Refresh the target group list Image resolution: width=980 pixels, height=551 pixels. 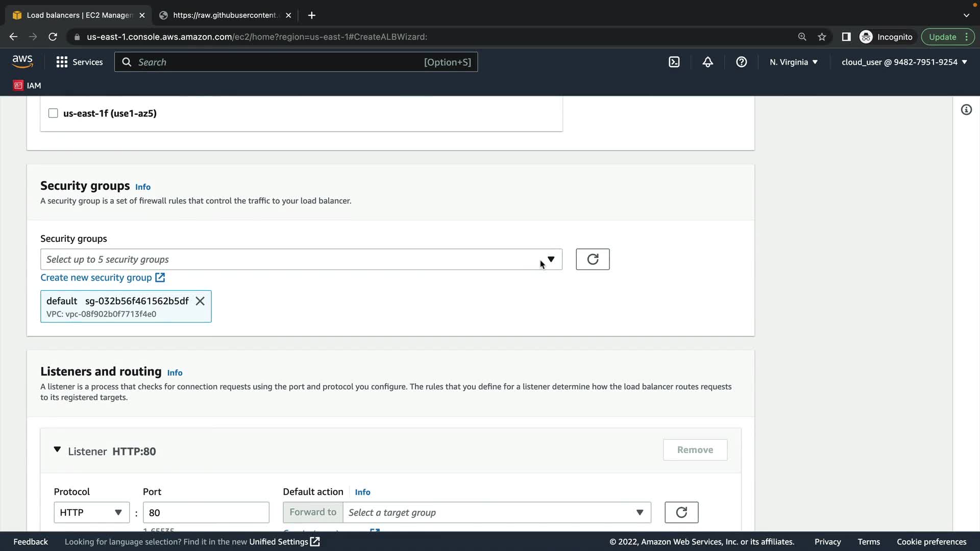tap(681, 512)
